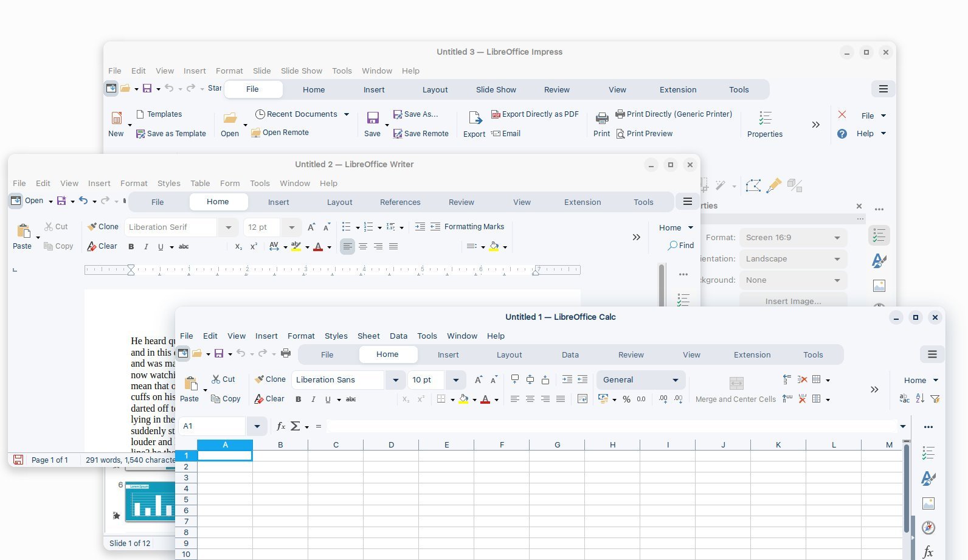Click Strikethrough icon in Calc toolbar

[351, 399]
